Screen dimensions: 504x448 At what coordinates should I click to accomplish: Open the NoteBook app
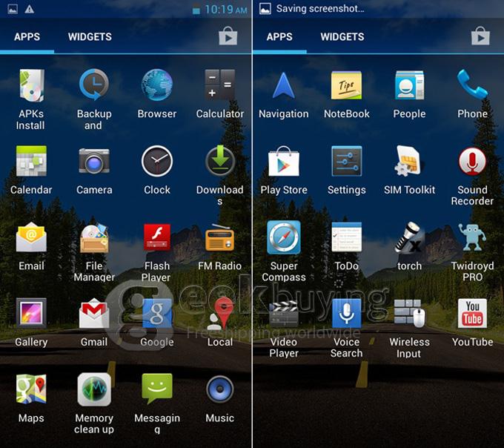coord(346,86)
